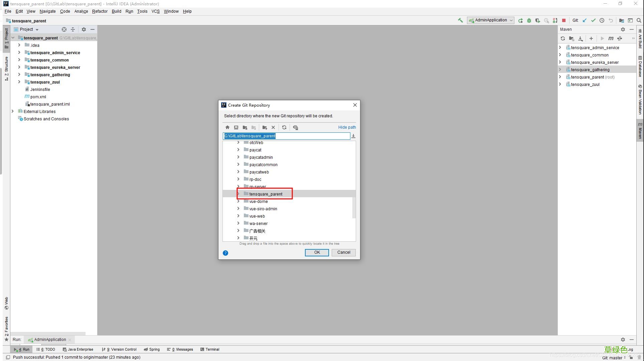
Task: Open Project panel settings gear
Action: point(84,29)
